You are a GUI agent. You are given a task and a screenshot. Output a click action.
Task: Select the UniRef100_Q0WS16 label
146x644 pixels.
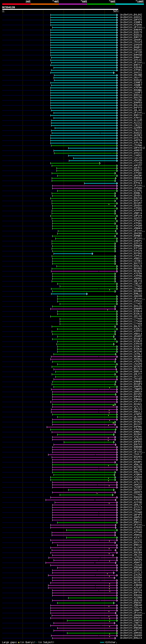coord(131,620)
